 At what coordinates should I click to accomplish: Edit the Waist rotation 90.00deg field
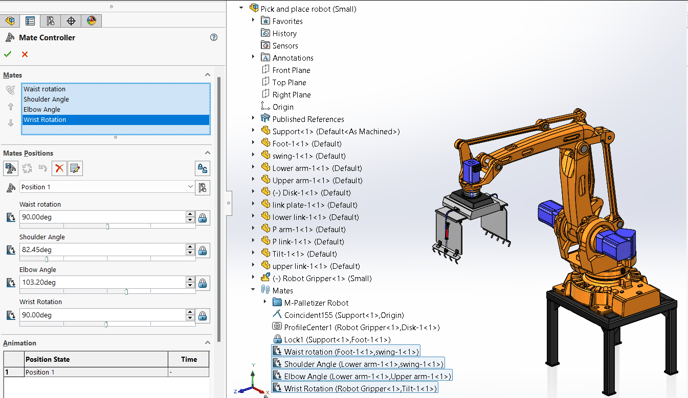(x=103, y=217)
